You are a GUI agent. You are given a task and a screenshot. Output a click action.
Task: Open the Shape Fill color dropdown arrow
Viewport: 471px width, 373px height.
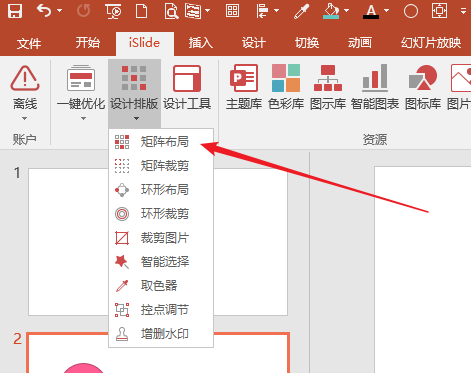(346, 11)
